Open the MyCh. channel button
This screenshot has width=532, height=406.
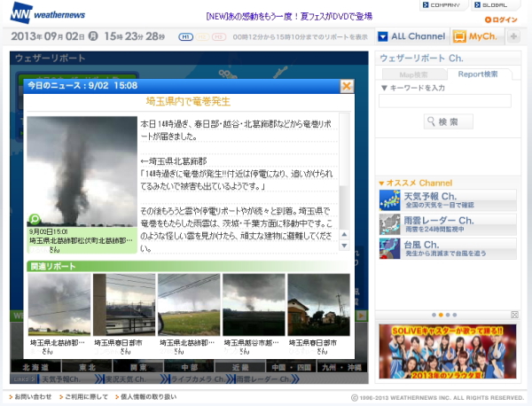pos(476,36)
